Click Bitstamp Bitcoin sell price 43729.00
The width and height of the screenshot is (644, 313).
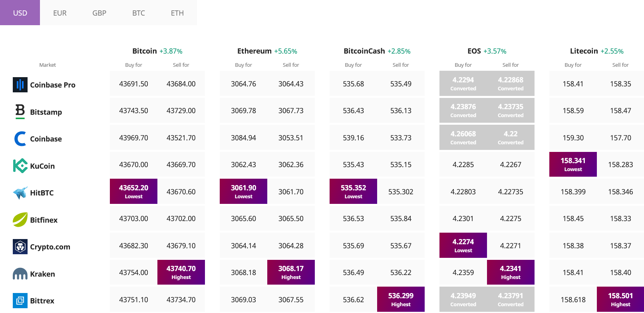(181, 111)
